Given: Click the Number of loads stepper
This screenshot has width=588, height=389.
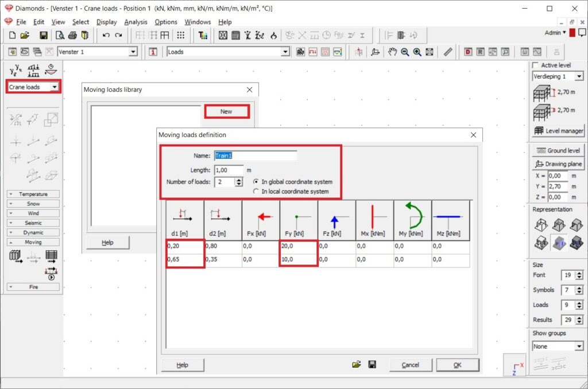Looking at the screenshot, I should (238, 182).
